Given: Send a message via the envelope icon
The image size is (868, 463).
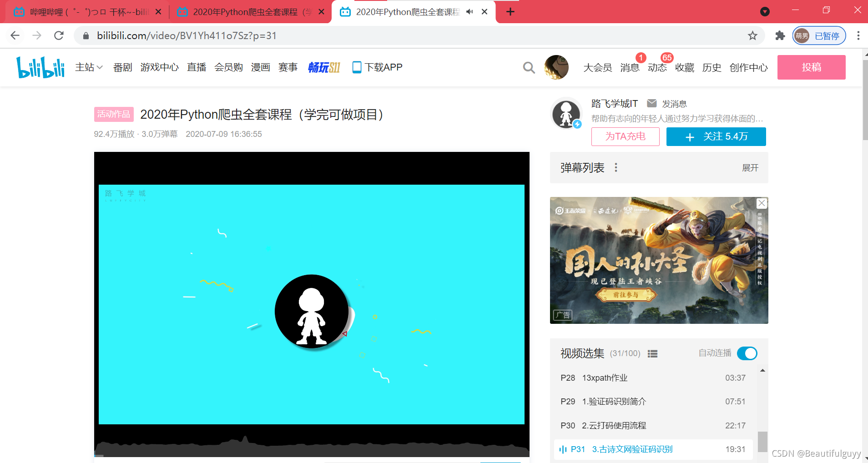Looking at the screenshot, I should coord(652,103).
